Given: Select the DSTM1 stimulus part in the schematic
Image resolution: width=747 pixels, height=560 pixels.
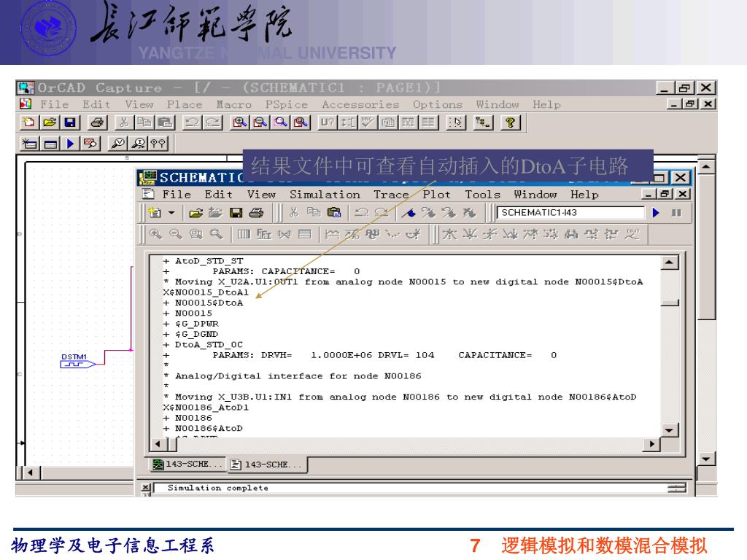Looking at the screenshot, I should click(x=77, y=362).
